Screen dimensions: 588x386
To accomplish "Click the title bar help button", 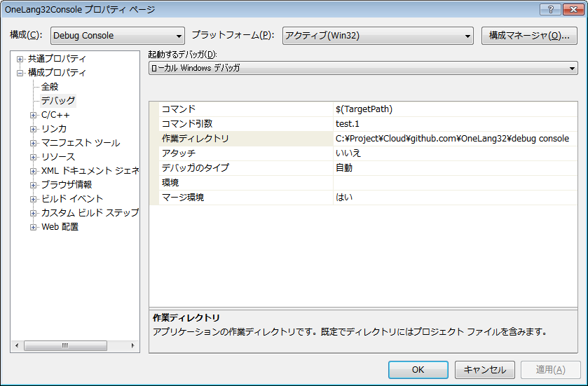I will 550,9.
